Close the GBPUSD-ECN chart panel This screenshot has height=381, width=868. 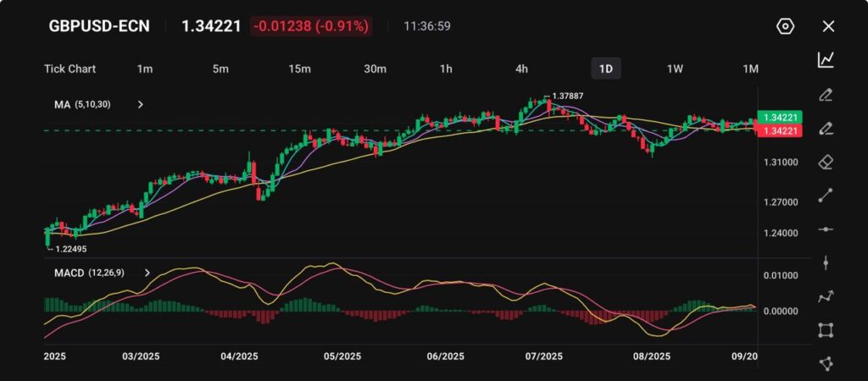(x=828, y=26)
